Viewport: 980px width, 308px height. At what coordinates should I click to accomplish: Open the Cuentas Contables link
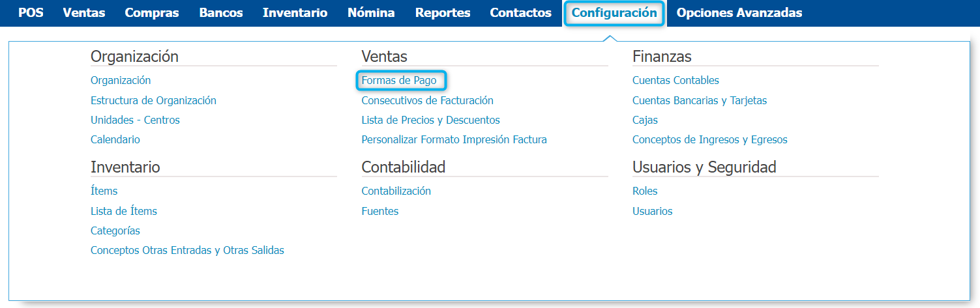676,81
